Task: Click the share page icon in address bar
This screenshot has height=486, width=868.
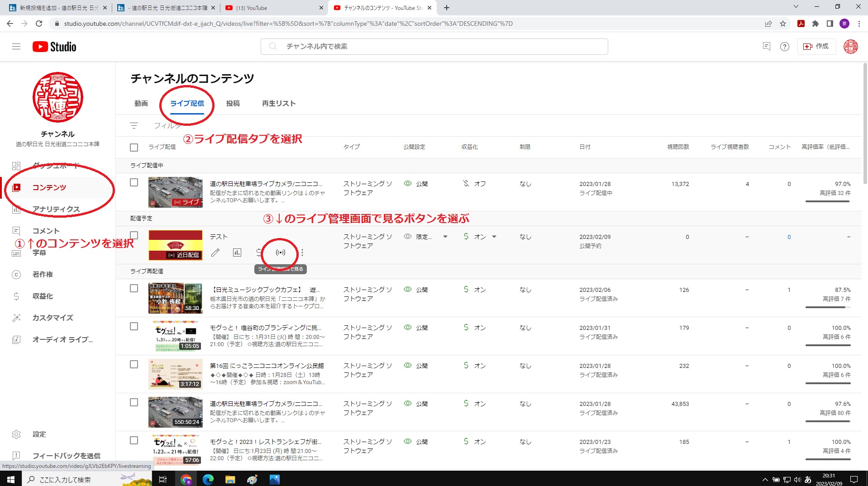Action: (768, 24)
